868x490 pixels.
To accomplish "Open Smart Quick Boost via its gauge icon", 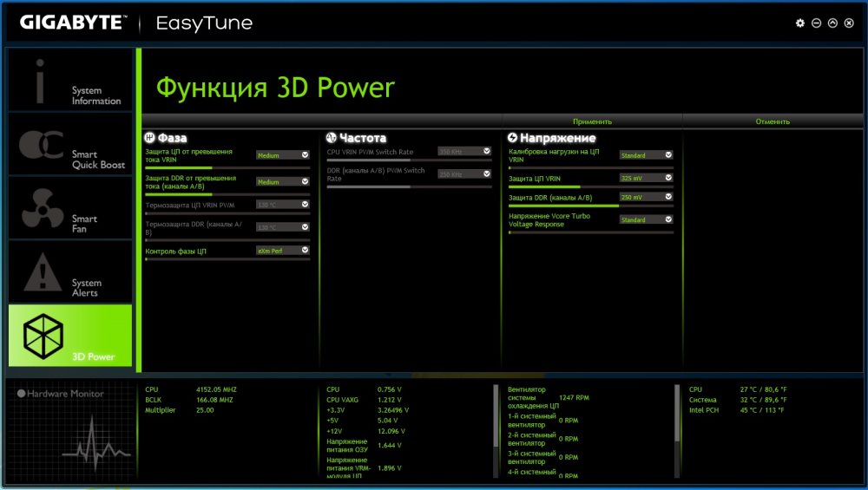I will pyautogui.click(x=41, y=145).
